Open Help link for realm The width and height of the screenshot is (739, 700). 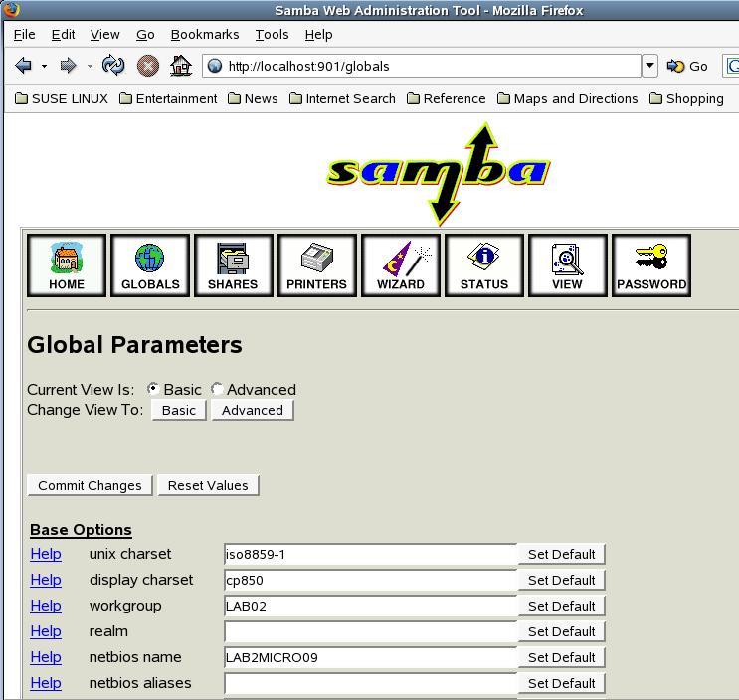point(46,631)
